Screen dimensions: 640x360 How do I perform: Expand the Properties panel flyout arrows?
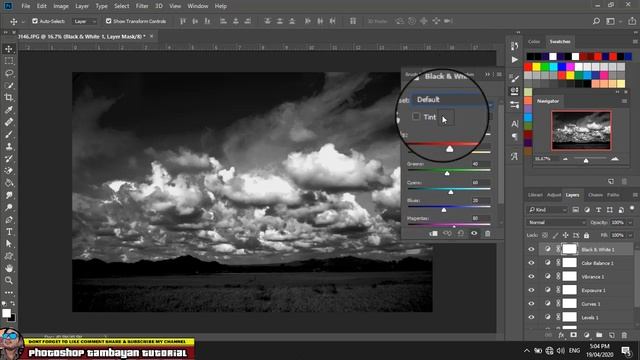487,74
